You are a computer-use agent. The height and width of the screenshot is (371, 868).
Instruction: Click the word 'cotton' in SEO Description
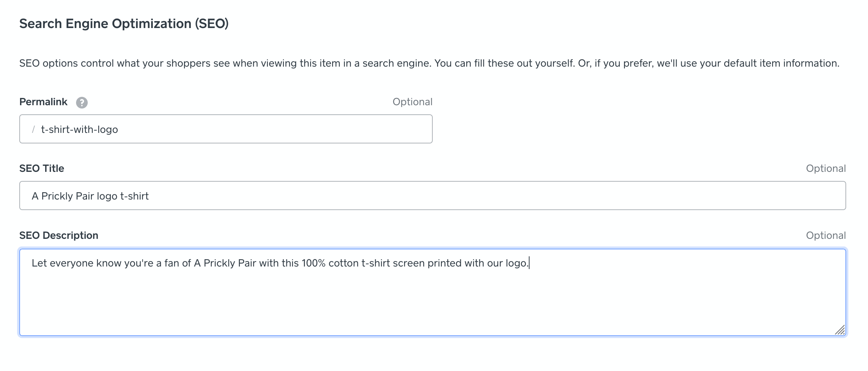point(343,263)
